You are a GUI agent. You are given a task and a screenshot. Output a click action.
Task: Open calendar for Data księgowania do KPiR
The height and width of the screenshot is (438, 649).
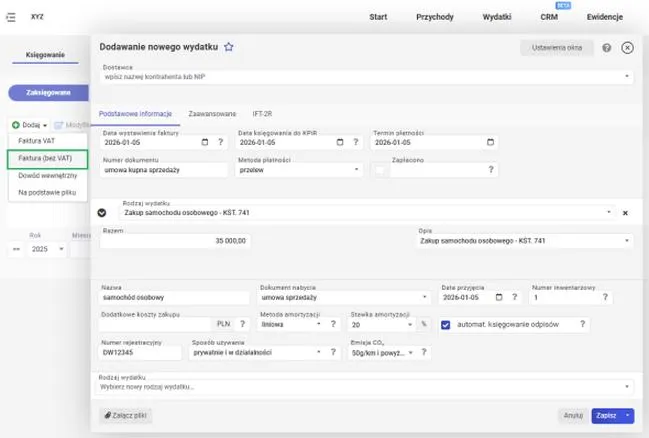pyautogui.click(x=340, y=142)
